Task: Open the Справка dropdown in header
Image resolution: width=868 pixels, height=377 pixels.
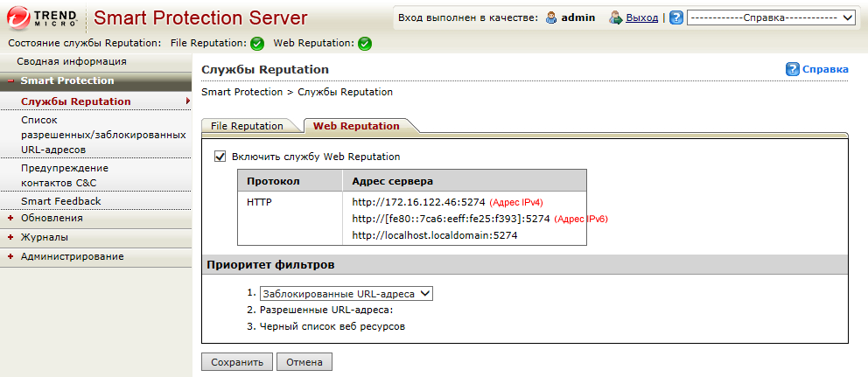Action: (771, 17)
